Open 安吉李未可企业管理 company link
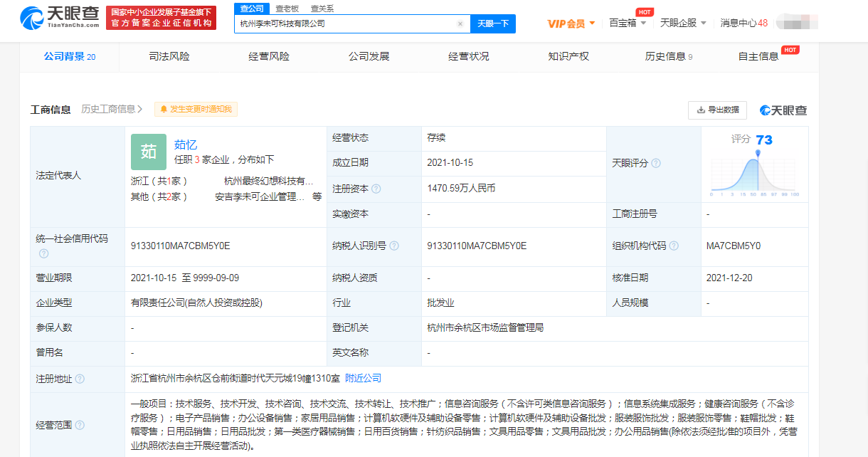The width and height of the screenshot is (868, 457). (x=260, y=196)
